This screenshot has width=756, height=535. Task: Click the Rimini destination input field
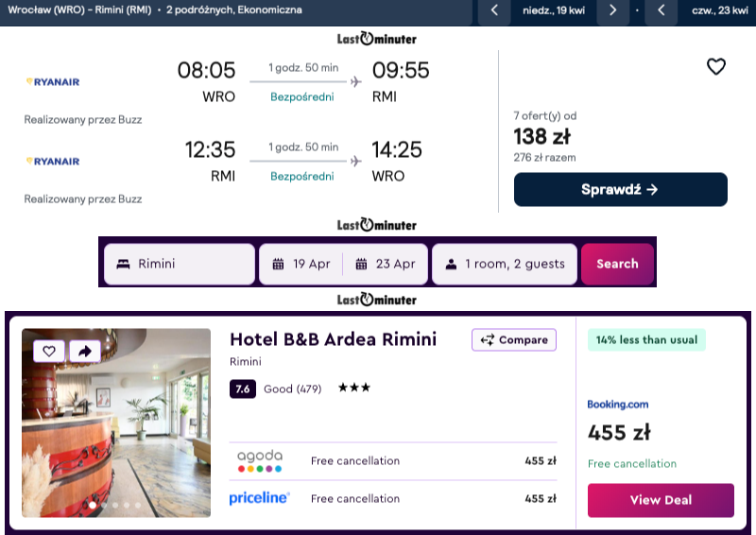click(x=189, y=264)
